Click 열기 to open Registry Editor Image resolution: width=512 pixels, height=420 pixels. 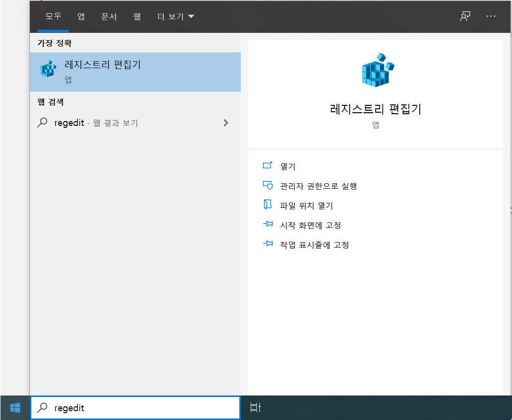point(288,167)
